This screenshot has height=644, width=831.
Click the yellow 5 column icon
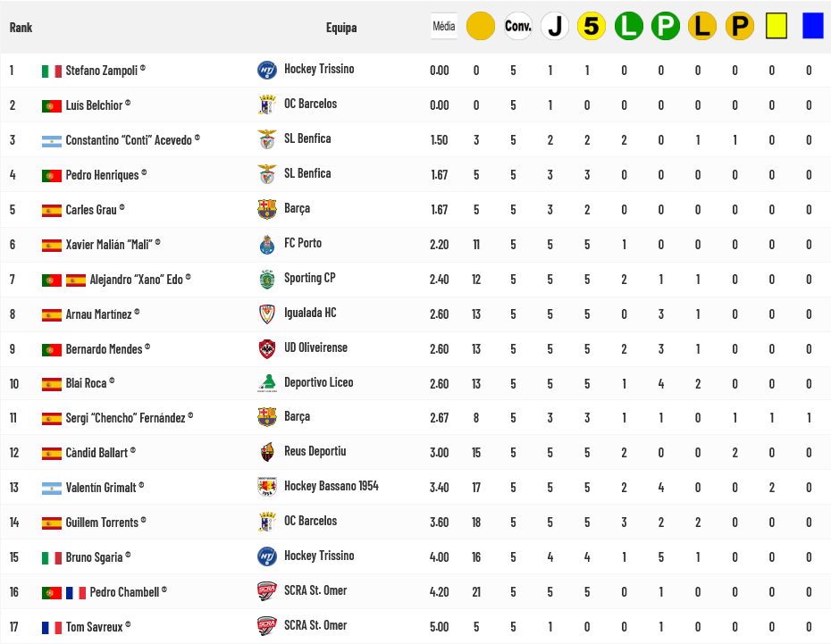(x=592, y=26)
